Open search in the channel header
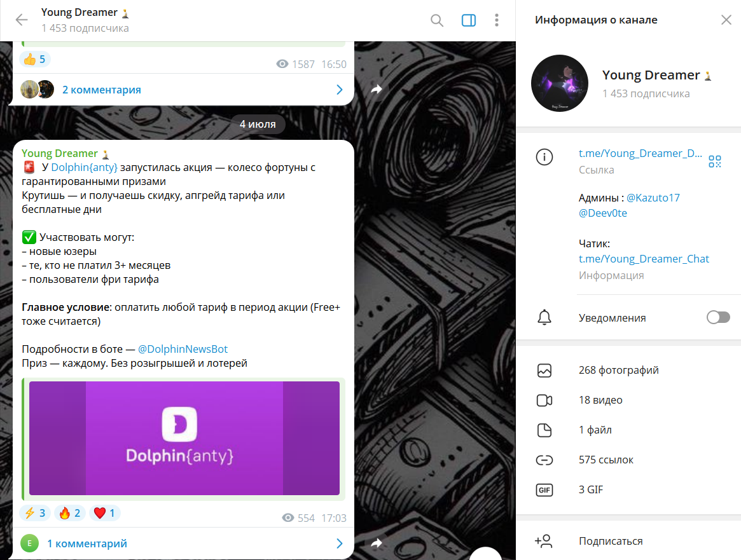Viewport: 741px width, 560px height. [437, 20]
